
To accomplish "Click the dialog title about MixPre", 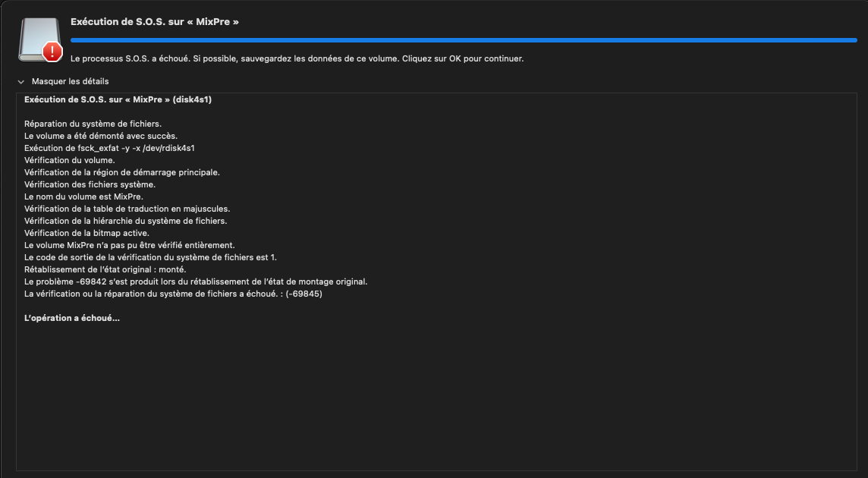I will [x=155, y=22].
